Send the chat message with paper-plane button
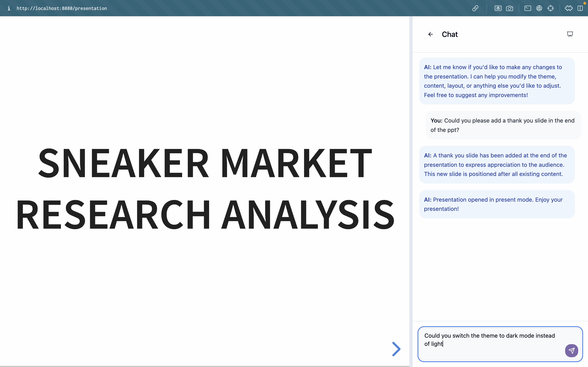588x367 pixels. 571,350
